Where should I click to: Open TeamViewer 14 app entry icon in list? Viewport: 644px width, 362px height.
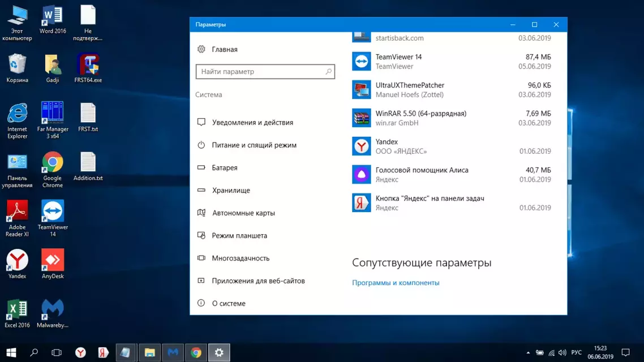pyautogui.click(x=362, y=61)
